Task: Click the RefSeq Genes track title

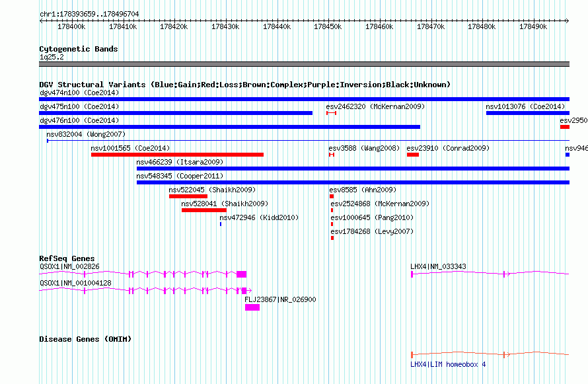Action: [67, 258]
